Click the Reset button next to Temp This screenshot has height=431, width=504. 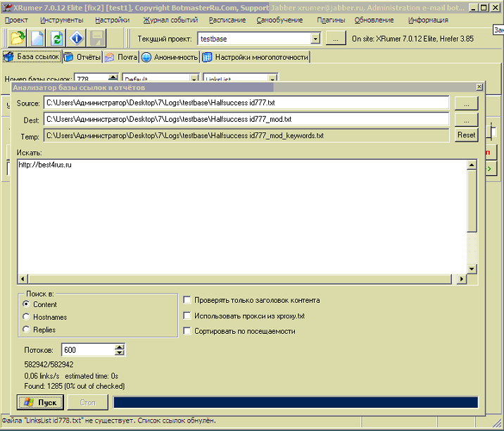tap(466, 135)
